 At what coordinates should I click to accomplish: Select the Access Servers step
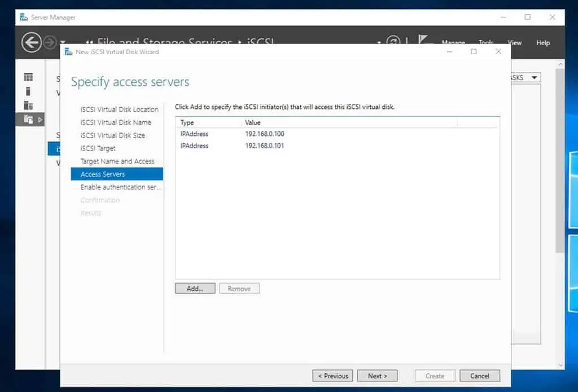tap(117, 174)
